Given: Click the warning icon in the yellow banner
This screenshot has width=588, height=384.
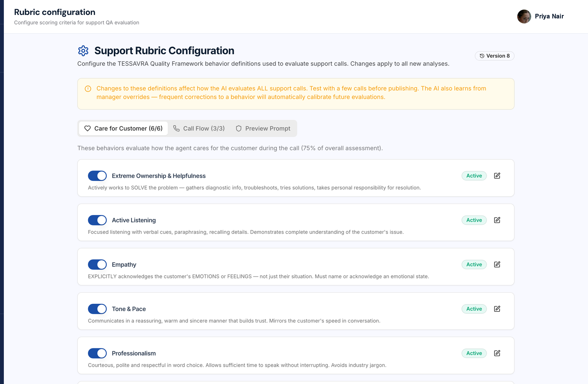Looking at the screenshot, I should [x=88, y=89].
